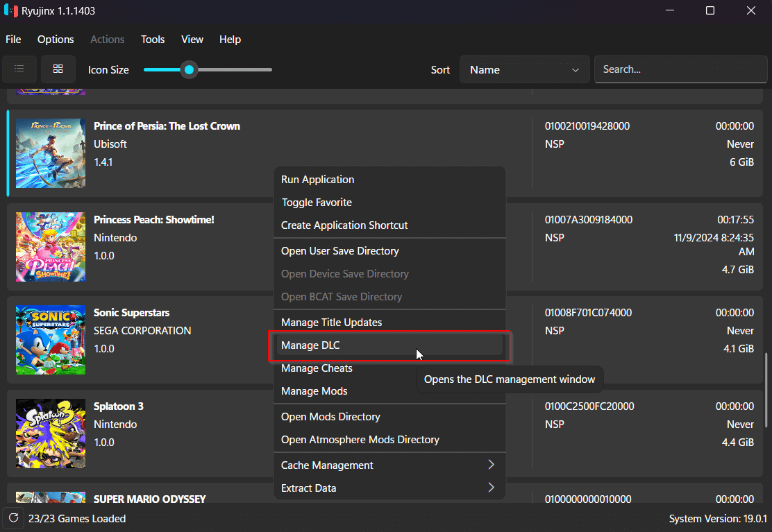Click the 23/23 Games Loaded status text
Image resolution: width=772 pixels, height=532 pixels.
click(x=77, y=518)
